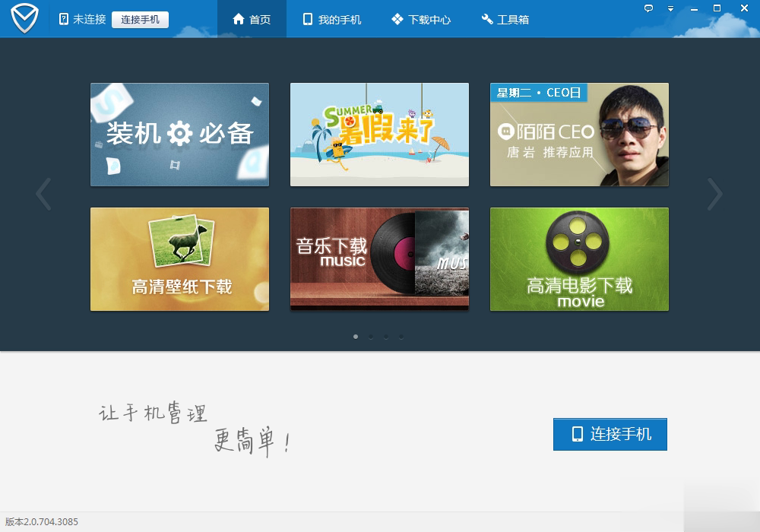Click the small 连接手机 button in header
760x532 pixels.
140,19
